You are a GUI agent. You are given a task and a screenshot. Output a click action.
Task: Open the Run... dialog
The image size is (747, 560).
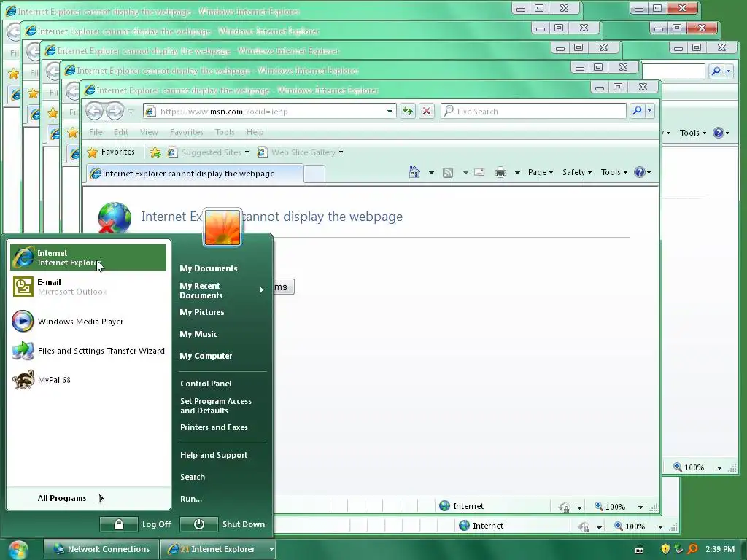tap(191, 499)
